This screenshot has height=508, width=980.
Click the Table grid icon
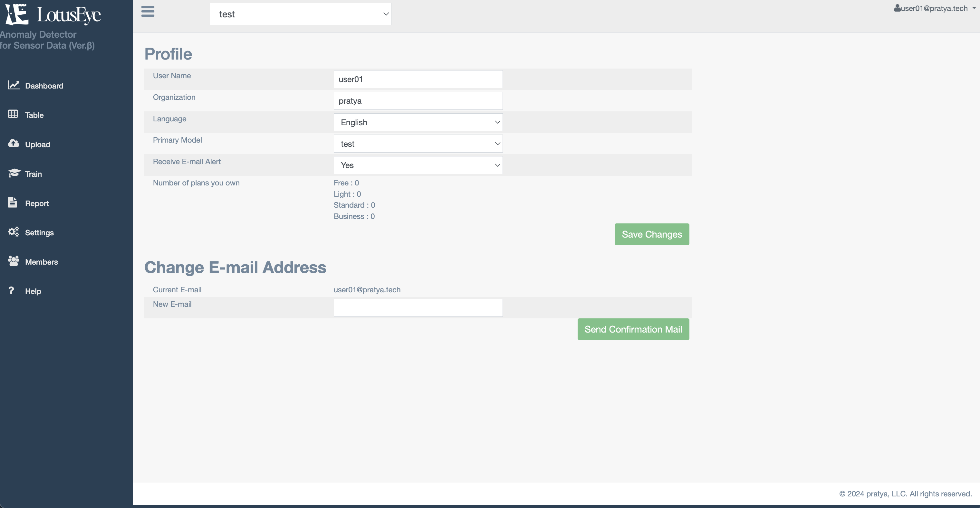[x=13, y=114]
